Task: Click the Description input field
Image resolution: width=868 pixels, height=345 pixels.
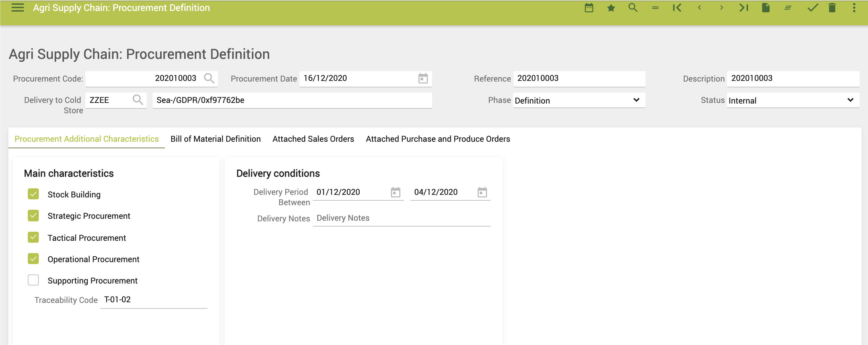Action: pos(793,78)
